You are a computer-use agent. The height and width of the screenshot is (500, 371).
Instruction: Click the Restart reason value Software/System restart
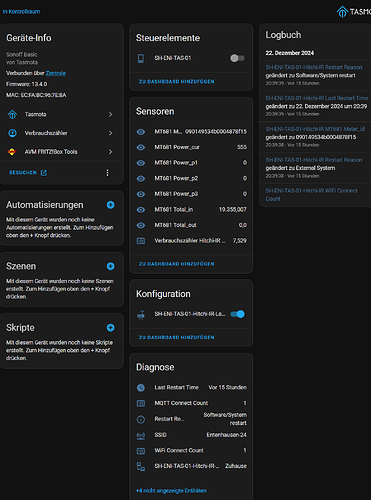tap(225, 419)
